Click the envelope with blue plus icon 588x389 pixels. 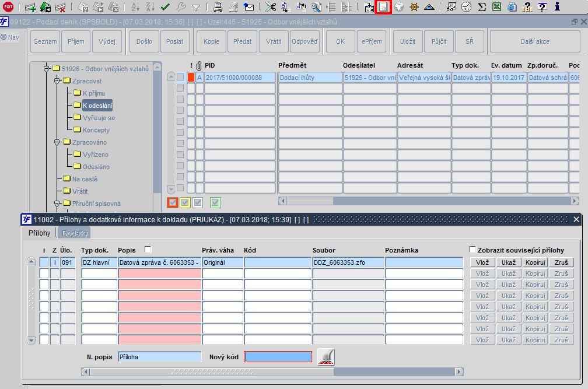pos(249,7)
